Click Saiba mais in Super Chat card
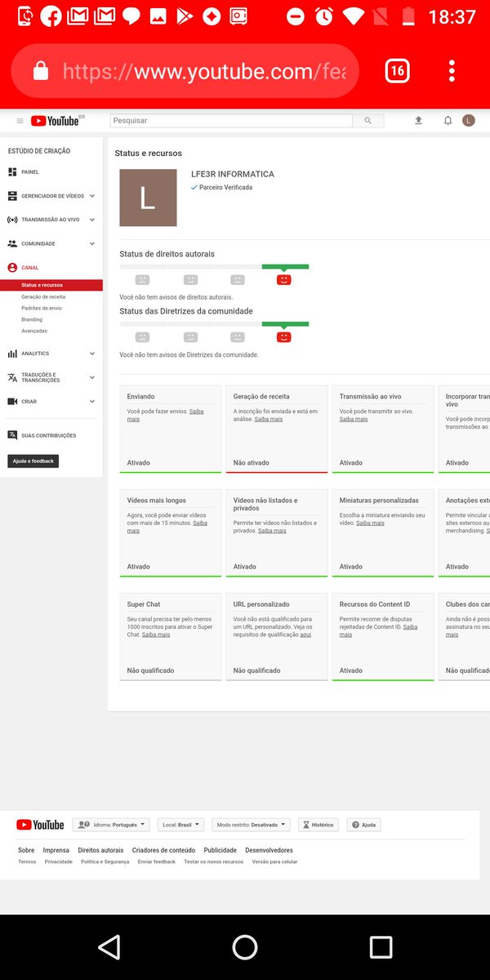This screenshot has height=980, width=490. pyautogui.click(x=156, y=635)
